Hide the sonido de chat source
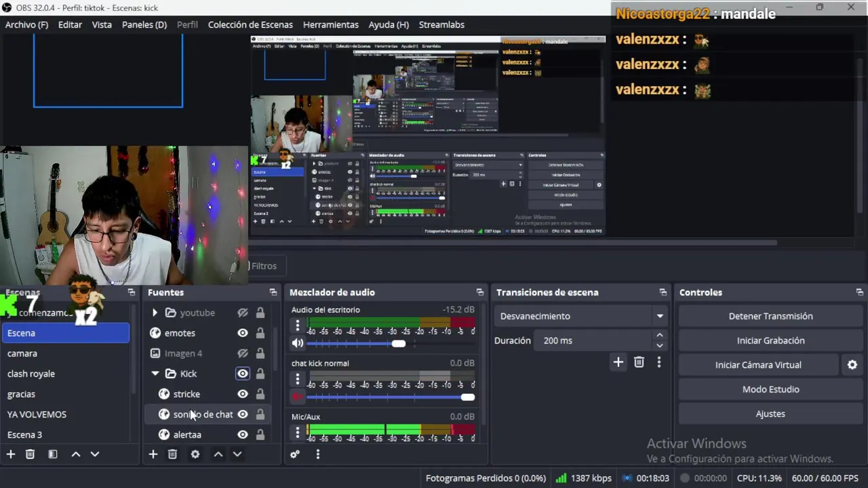The height and width of the screenshot is (488, 868). pos(243,414)
